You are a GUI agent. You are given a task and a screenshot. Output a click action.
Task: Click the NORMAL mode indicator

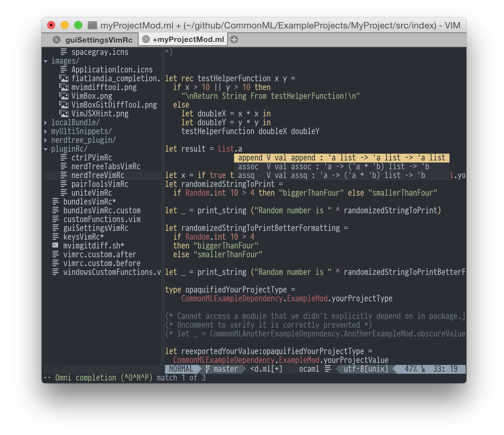[181, 369]
